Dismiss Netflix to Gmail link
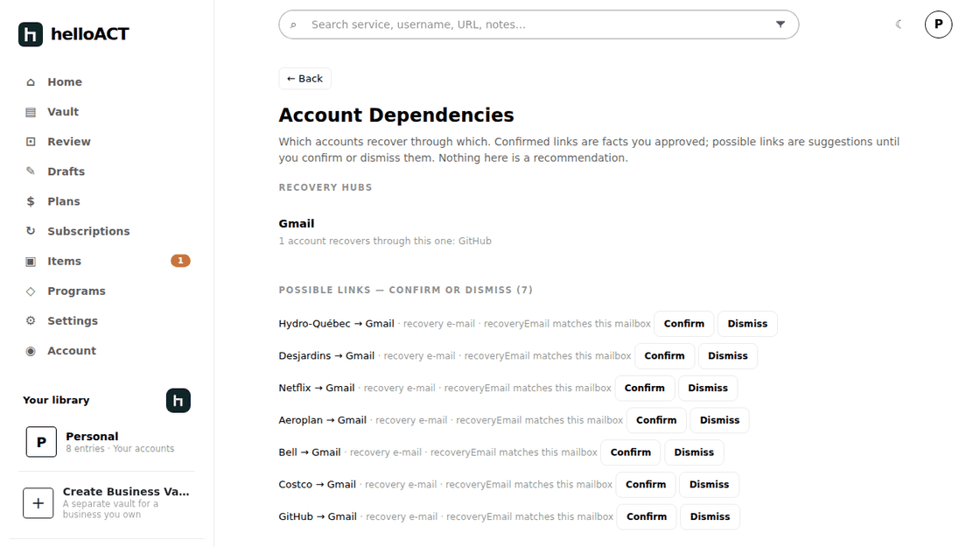Image resolution: width=980 pixels, height=547 pixels. pos(708,389)
